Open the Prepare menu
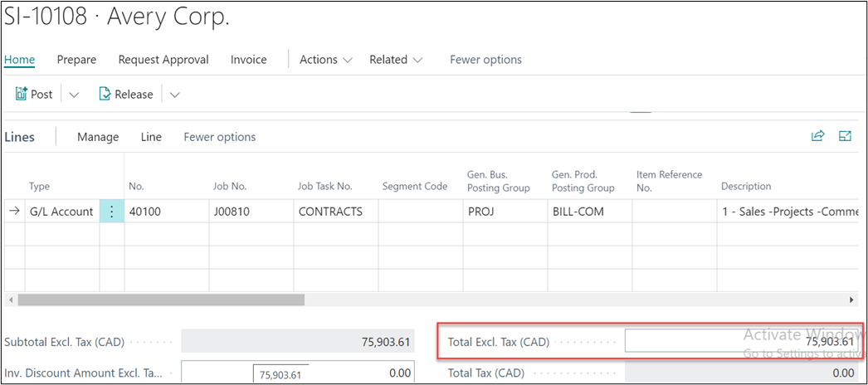The width and height of the screenshot is (868, 385). click(x=76, y=60)
